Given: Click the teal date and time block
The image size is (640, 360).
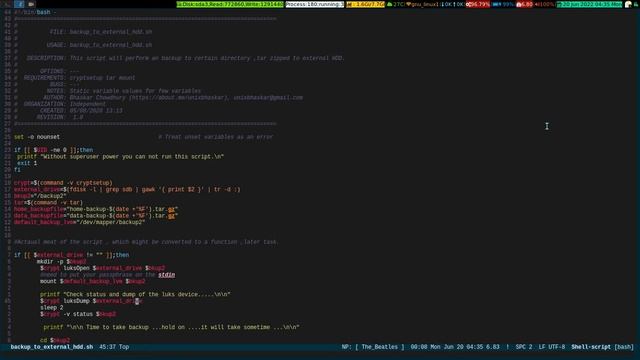Looking at the screenshot, I should click(589, 4).
